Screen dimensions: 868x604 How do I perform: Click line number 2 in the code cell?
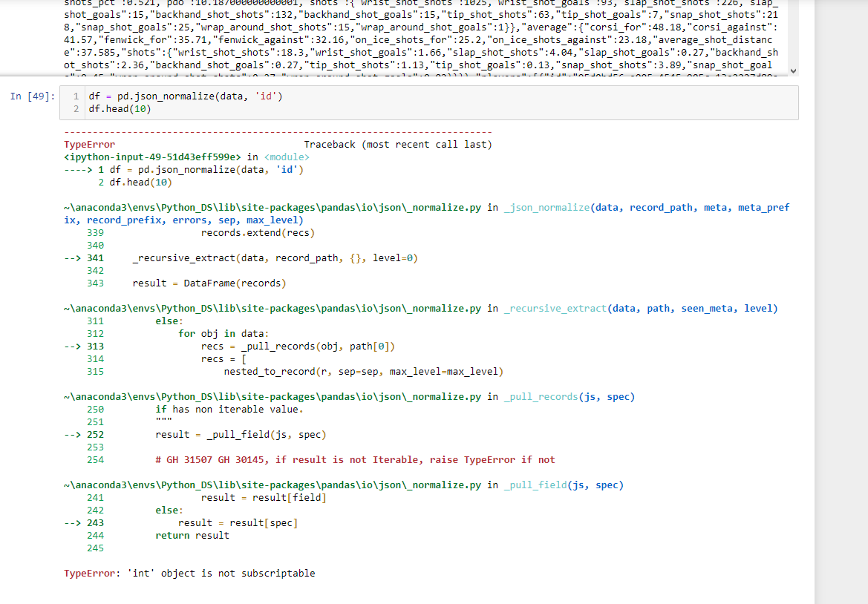76,109
